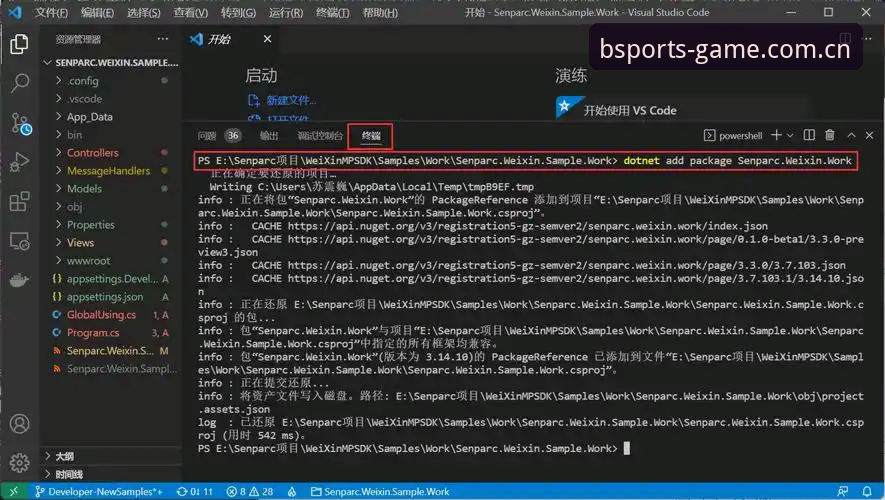Image resolution: width=885 pixels, height=500 pixels.
Task: Kill the terminal with trash icon
Action: (830, 135)
